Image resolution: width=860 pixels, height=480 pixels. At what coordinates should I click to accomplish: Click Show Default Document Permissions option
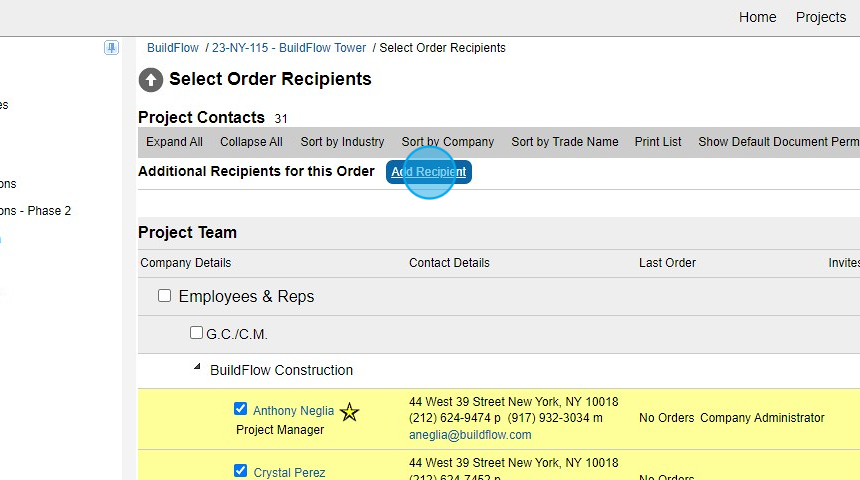pos(779,142)
